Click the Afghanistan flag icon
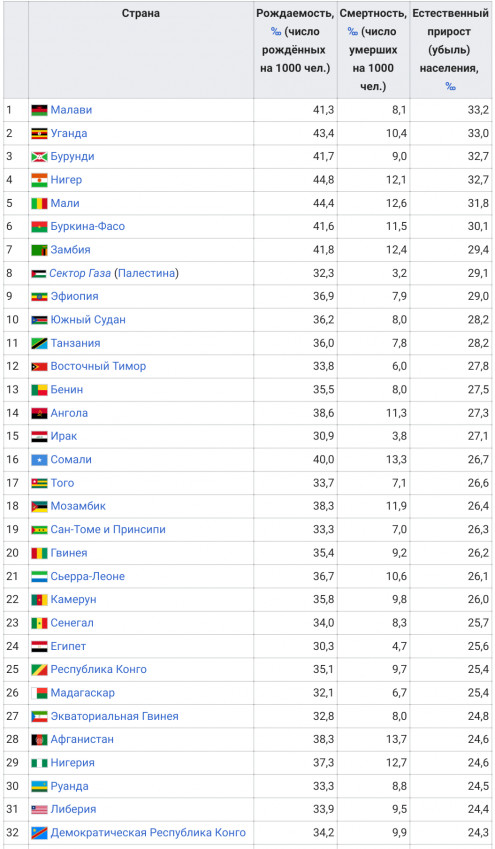495x849 pixels. pyautogui.click(x=39, y=740)
